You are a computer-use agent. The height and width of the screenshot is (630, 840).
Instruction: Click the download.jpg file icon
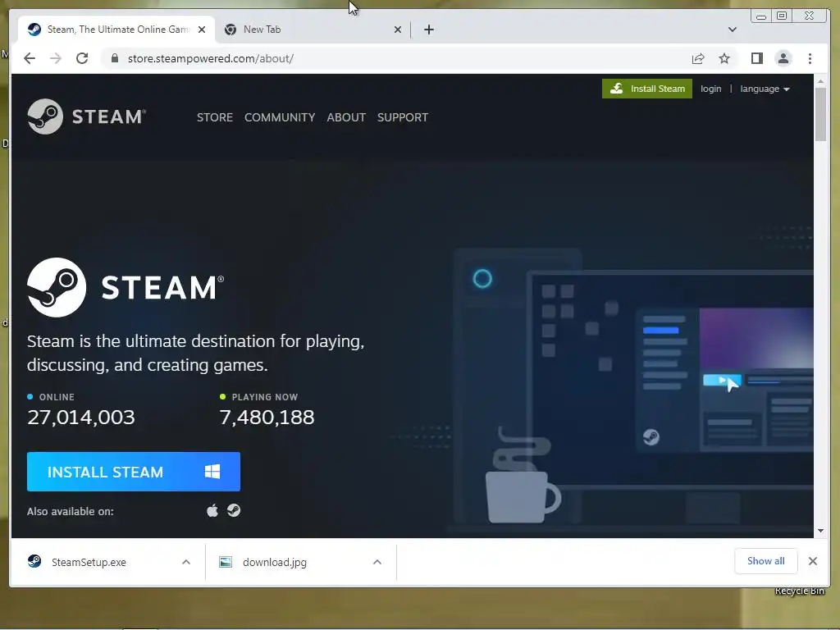[x=226, y=562]
